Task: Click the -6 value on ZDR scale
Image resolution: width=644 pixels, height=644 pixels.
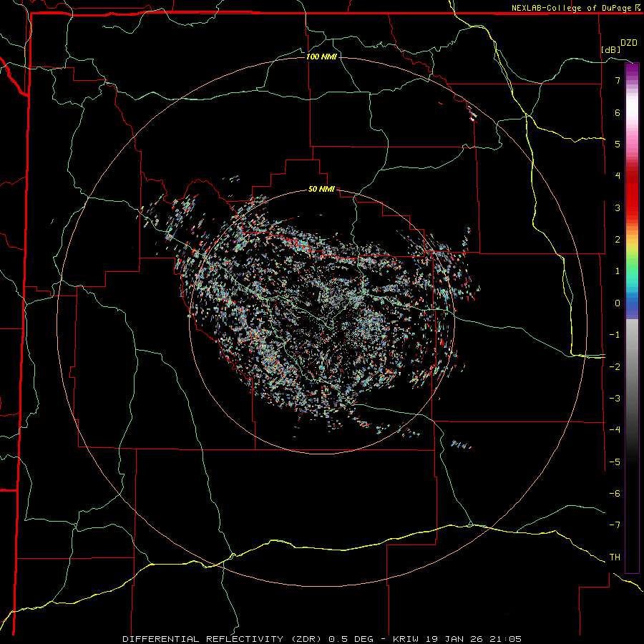Action: [615, 494]
